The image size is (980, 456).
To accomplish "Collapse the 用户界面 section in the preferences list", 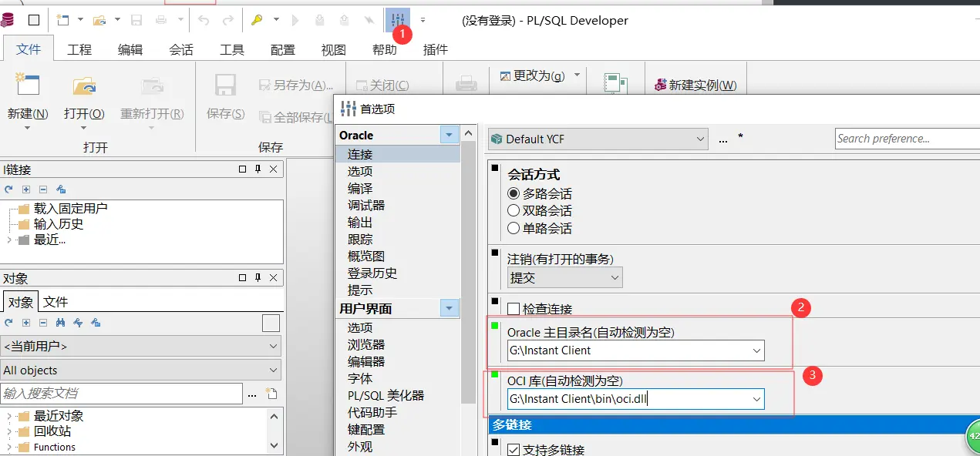I will 450,309.
